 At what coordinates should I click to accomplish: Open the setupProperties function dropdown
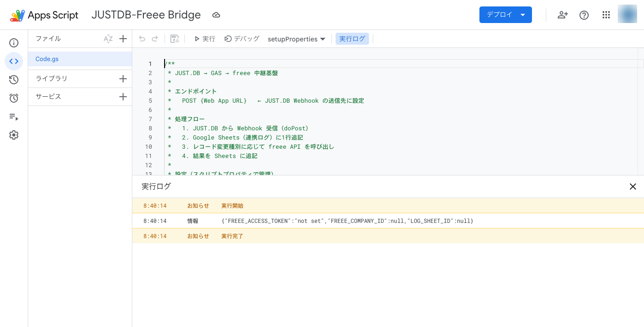pos(296,39)
